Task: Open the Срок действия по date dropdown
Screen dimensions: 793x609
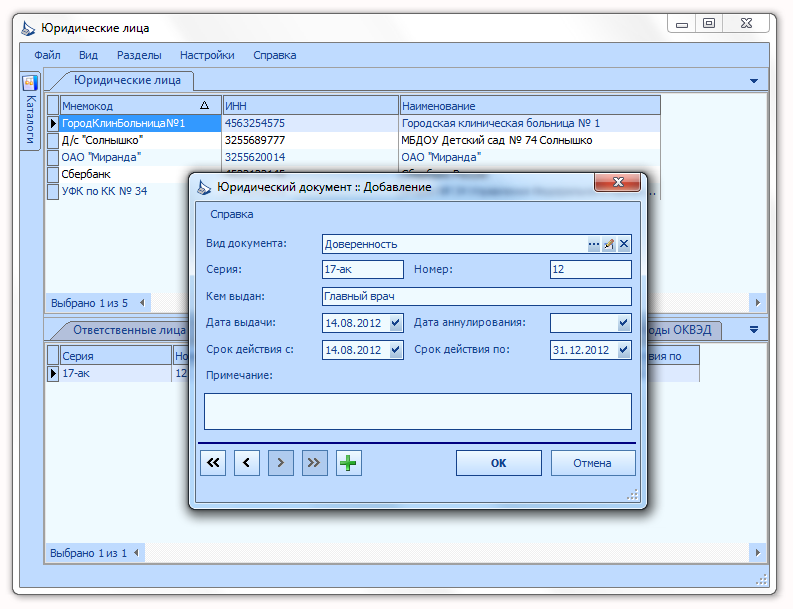Action: (624, 350)
